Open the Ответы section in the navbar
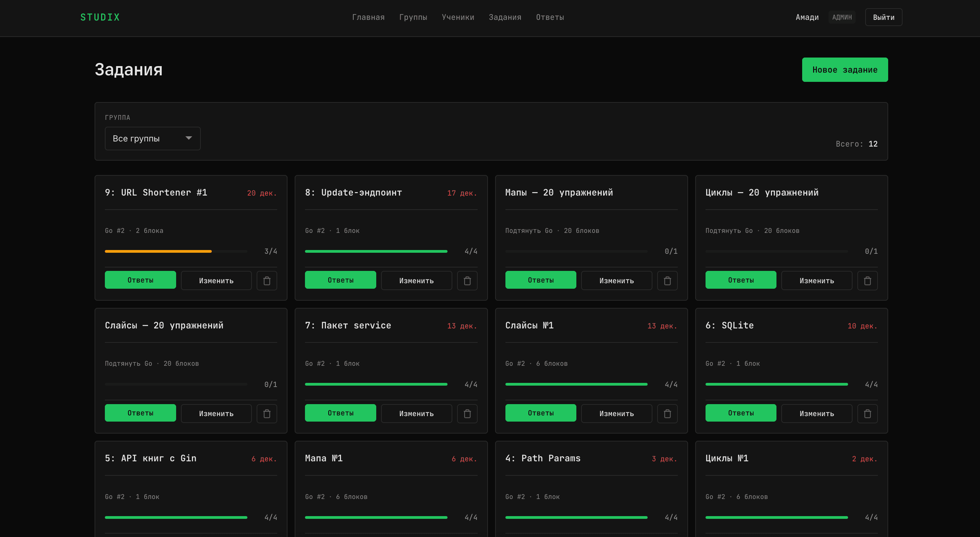This screenshot has height=537, width=980. (x=550, y=17)
